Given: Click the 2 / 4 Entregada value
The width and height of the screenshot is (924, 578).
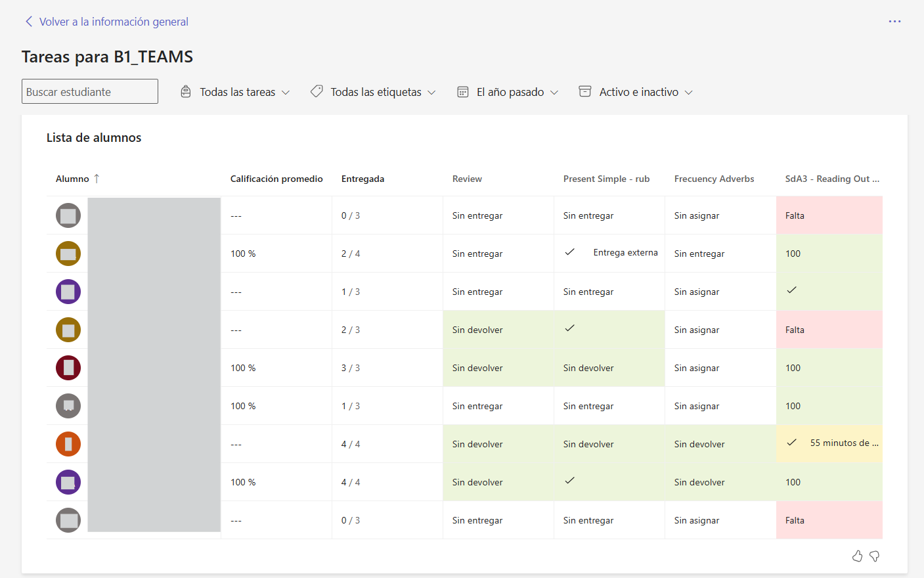Looking at the screenshot, I should (351, 254).
